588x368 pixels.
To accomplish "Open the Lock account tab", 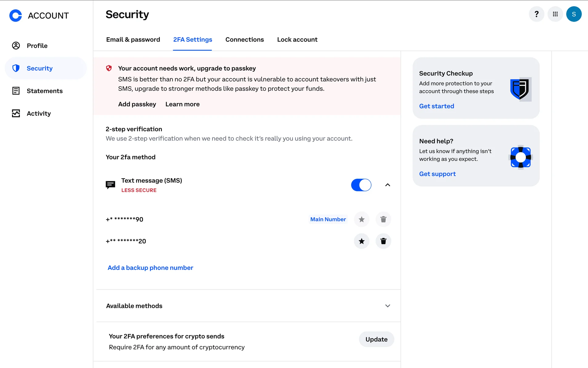I will [x=297, y=40].
